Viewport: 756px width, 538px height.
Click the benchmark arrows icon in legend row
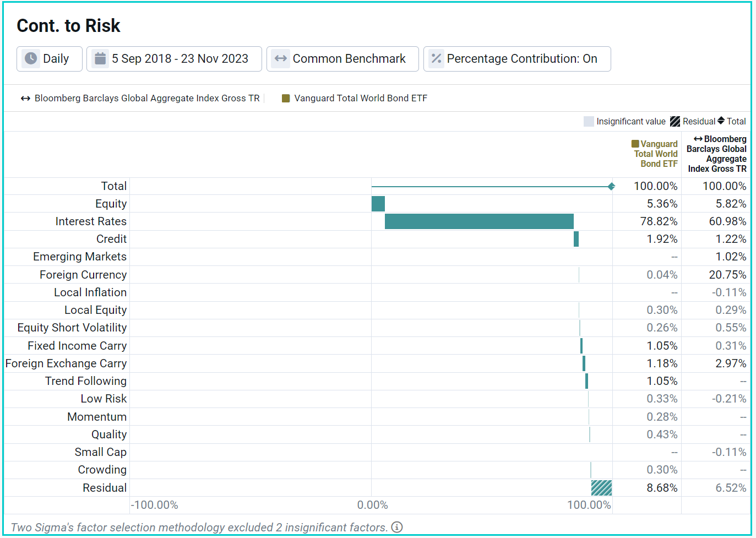[25, 98]
